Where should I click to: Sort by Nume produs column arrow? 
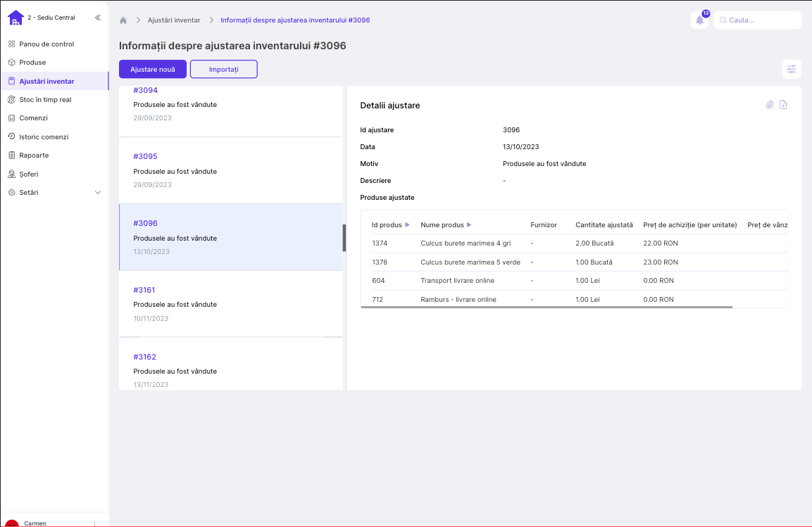469,225
